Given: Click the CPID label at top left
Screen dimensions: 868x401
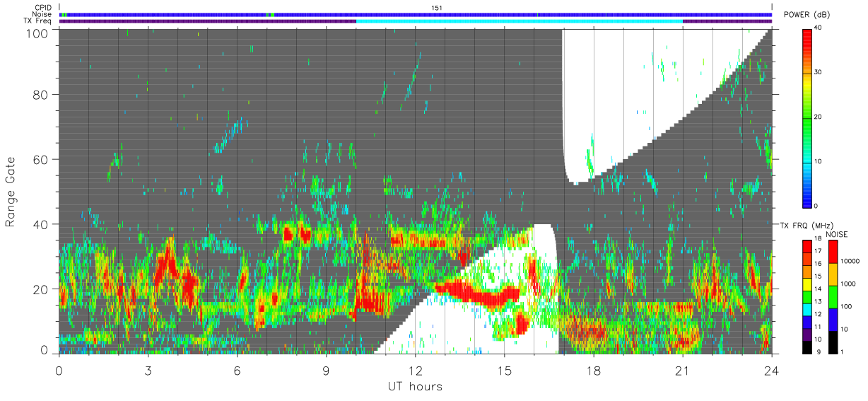Looking at the screenshot, I should (44, 8).
